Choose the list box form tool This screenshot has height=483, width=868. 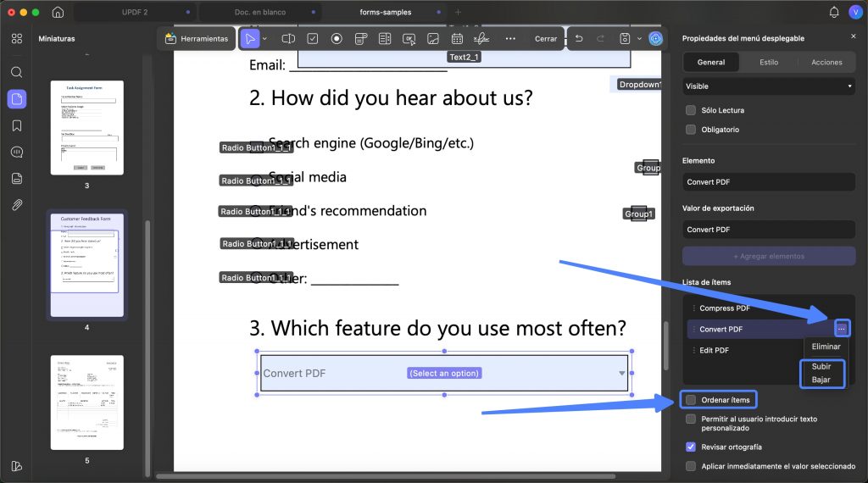[385, 39]
